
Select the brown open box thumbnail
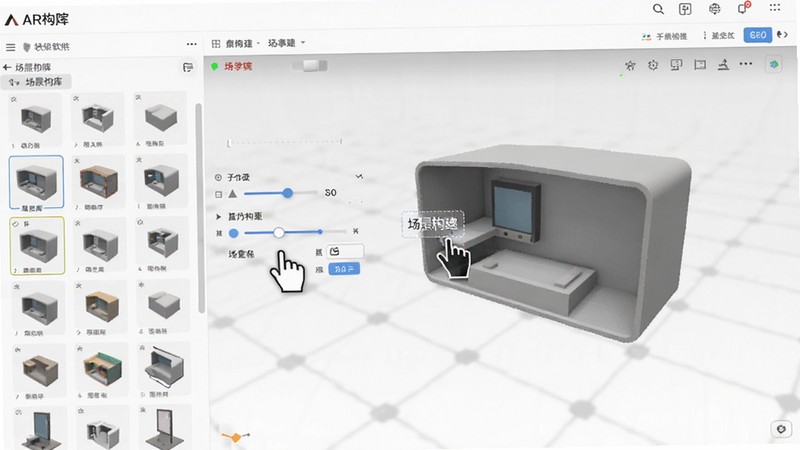[x=39, y=371]
